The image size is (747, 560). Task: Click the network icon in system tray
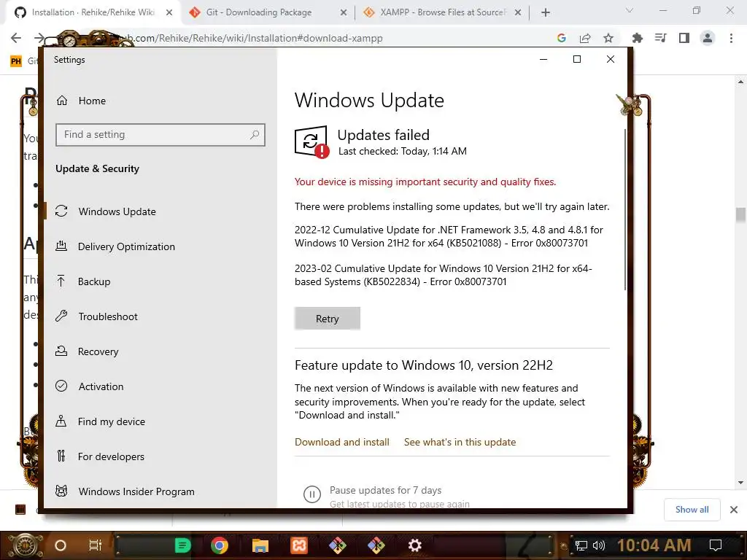point(581,545)
